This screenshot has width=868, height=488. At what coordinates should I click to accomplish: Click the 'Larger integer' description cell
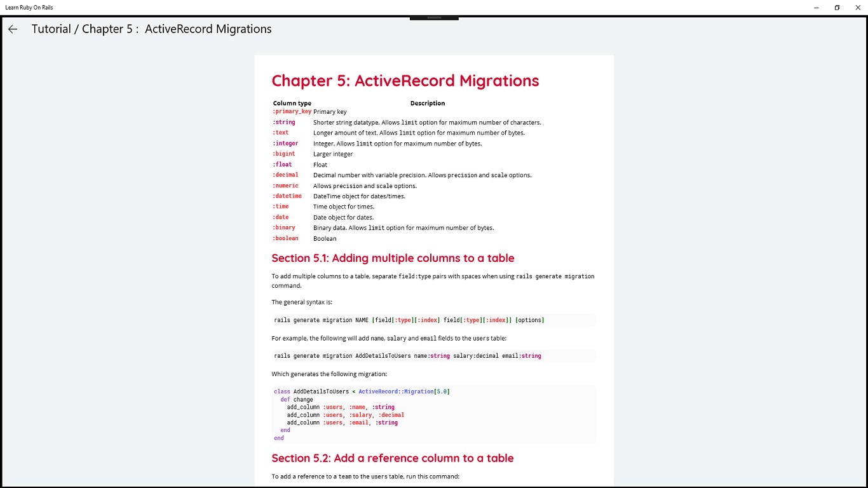click(x=333, y=154)
